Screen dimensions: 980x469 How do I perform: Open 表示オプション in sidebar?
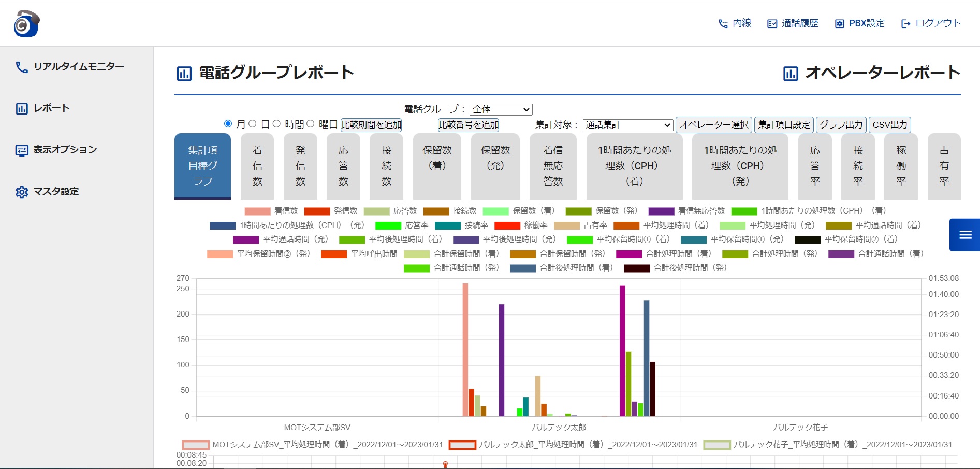click(65, 150)
